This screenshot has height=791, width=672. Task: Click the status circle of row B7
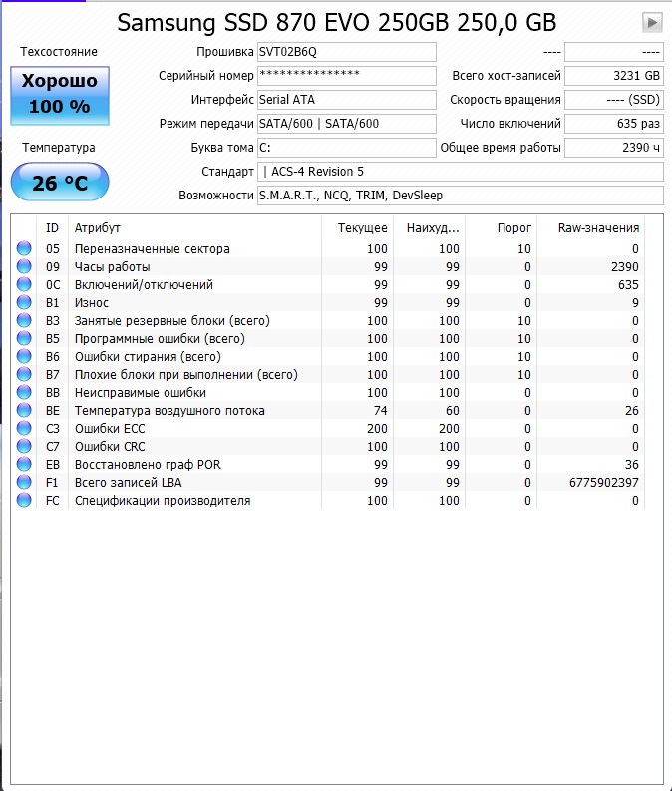[x=24, y=374]
